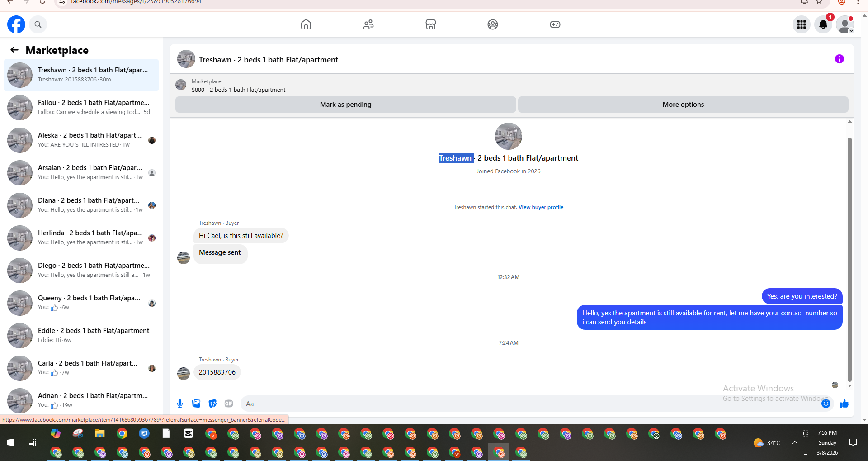Open View buyer profile link
This screenshot has height=461, width=868.
tap(541, 207)
